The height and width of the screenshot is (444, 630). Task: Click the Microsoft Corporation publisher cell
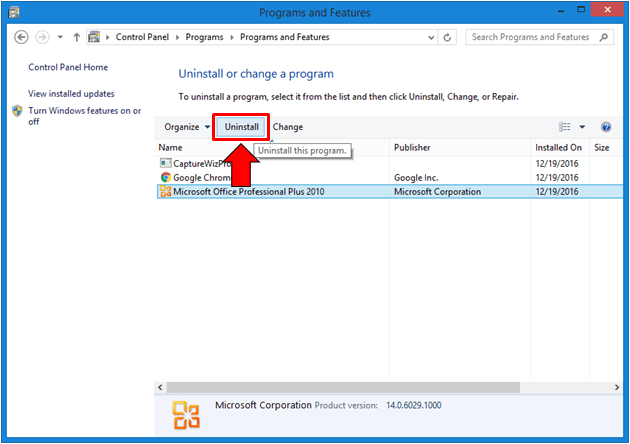pyautogui.click(x=437, y=192)
